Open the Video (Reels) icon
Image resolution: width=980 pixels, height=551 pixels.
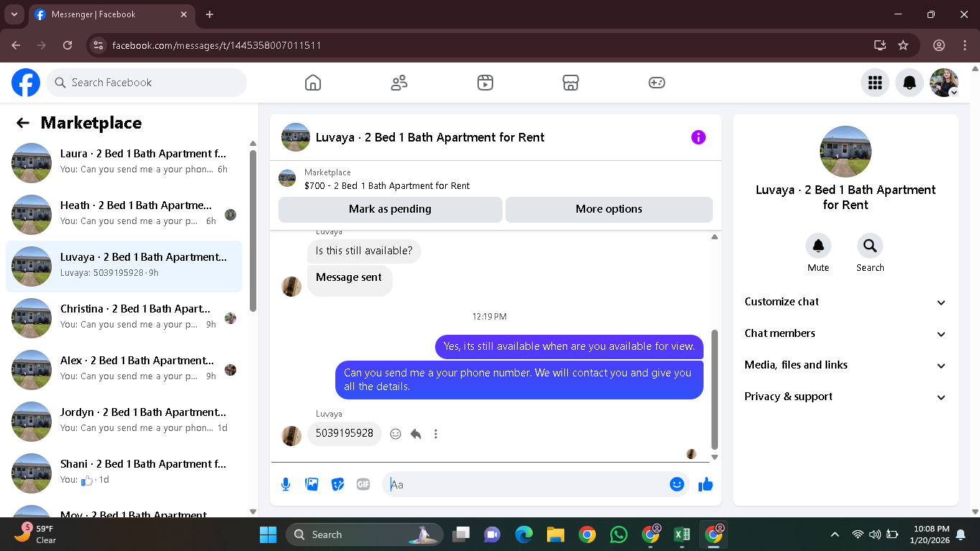pyautogui.click(x=485, y=83)
